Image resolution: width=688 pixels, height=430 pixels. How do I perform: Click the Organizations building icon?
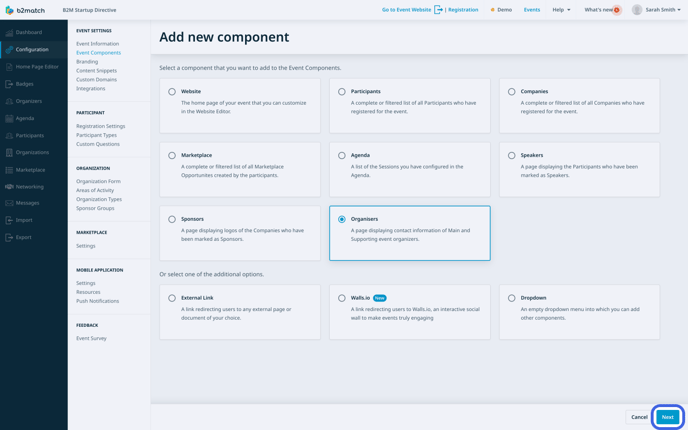click(9, 152)
